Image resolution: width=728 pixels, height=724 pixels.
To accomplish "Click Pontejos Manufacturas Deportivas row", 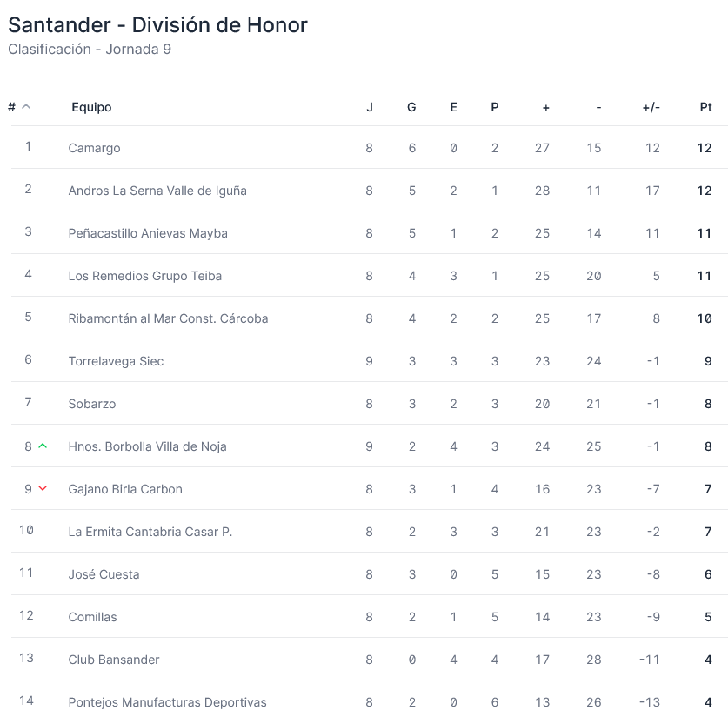I will (x=167, y=702).
